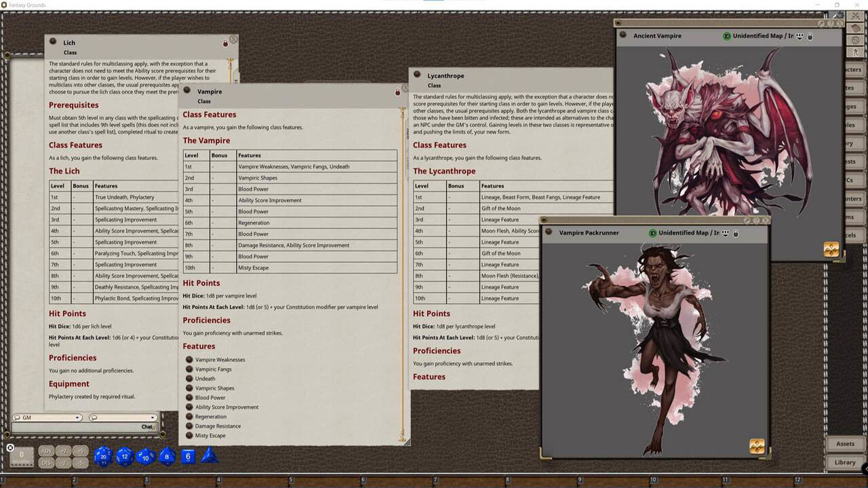
Task: Switch to the Library tab
Action: pyautogui.click(x=844, y=462)
